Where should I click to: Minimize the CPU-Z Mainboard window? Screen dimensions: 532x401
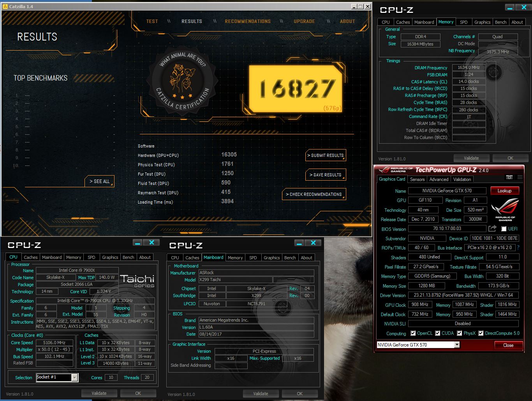pos(299,243)
